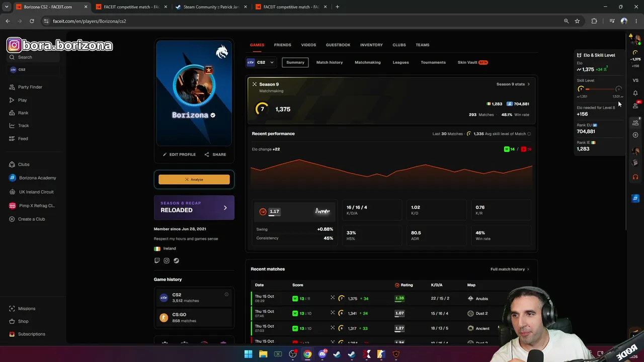Open the Party Finder sidebar item
Image resolution: width=644 pixels, height=362 pixels.
26,87
